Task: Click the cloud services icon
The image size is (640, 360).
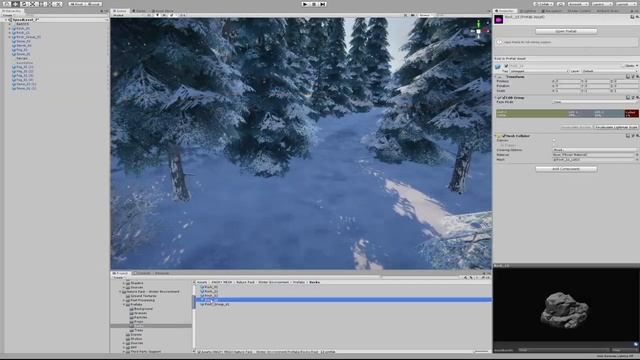Action: coord(561,4)
